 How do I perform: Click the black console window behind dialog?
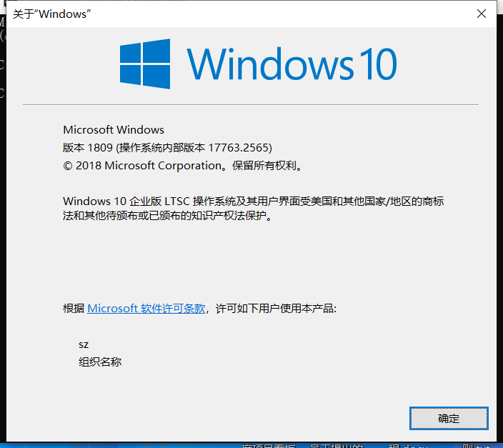(3, 224)
